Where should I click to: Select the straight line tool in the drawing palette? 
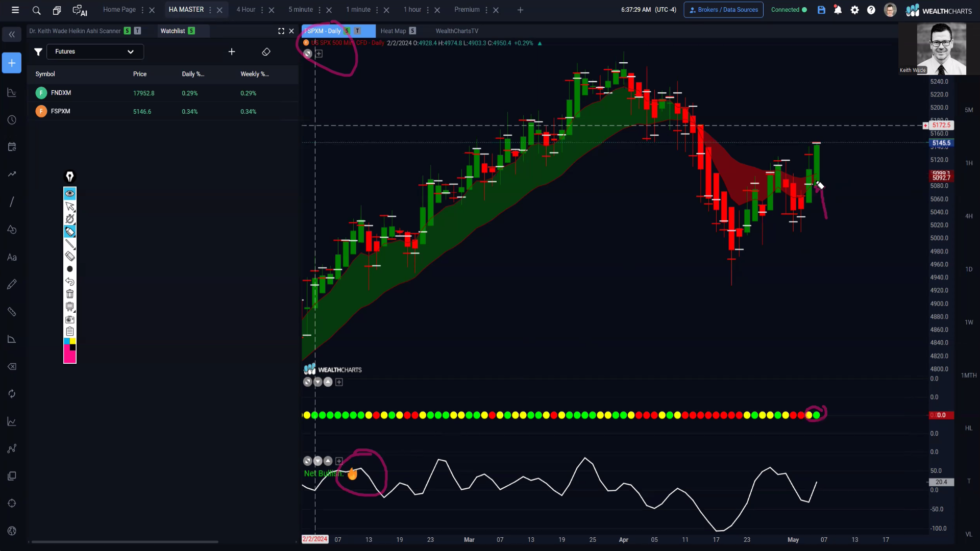tap(70, 244)
